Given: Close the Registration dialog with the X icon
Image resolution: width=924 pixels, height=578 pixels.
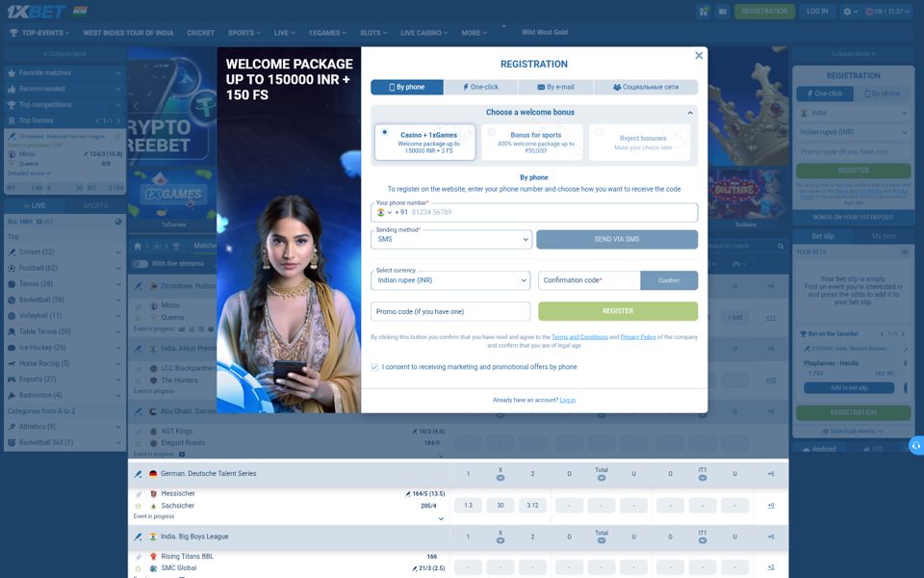Looking at the screenshot, I should [699, 56].
